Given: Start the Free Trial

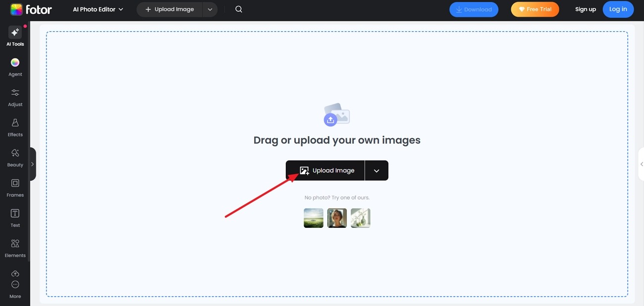Looking at the screenshot, I should (x=535, y=9).
